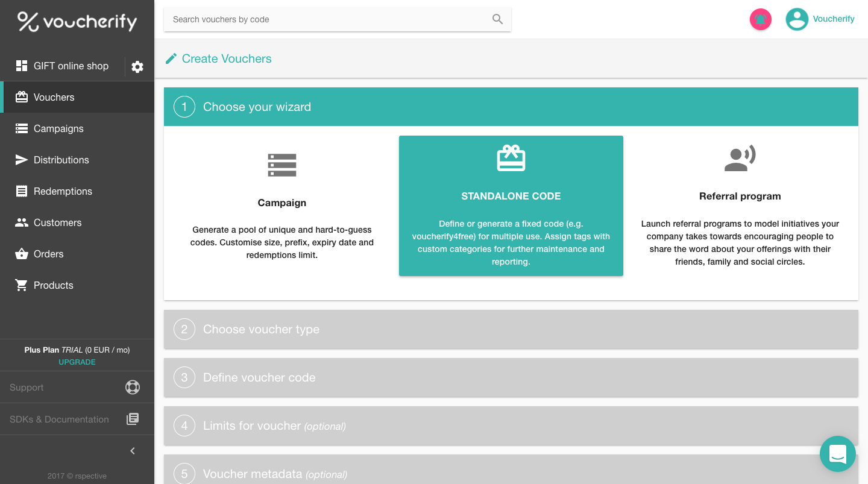Screen dimensions: 868x484
Task: Click the Support lifebuoy icon
Action: 133,387
